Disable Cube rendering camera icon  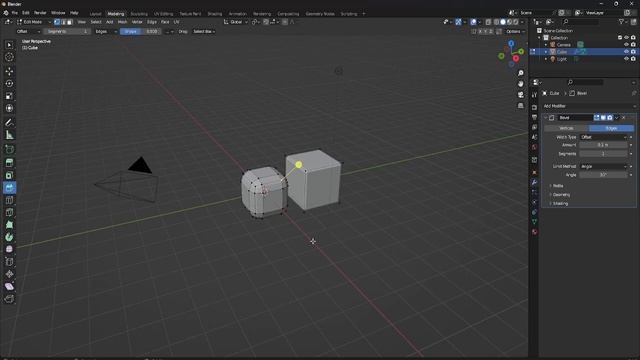633,52
